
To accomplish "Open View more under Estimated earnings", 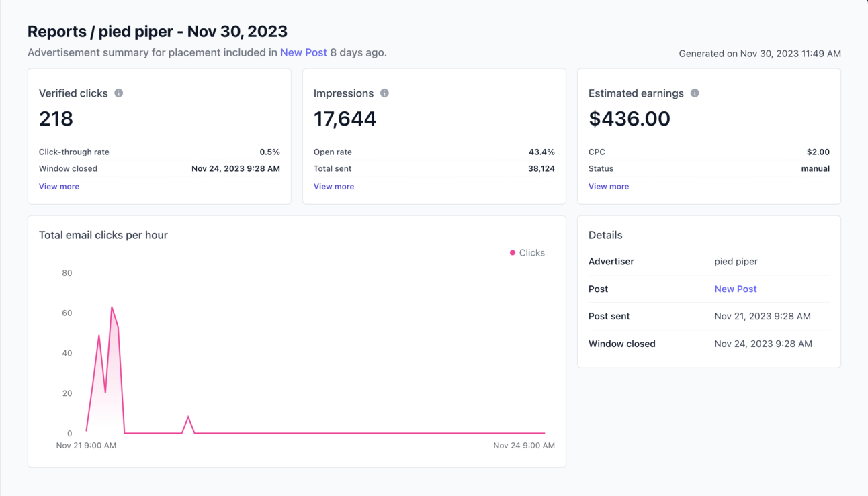I will pos(609,187).
